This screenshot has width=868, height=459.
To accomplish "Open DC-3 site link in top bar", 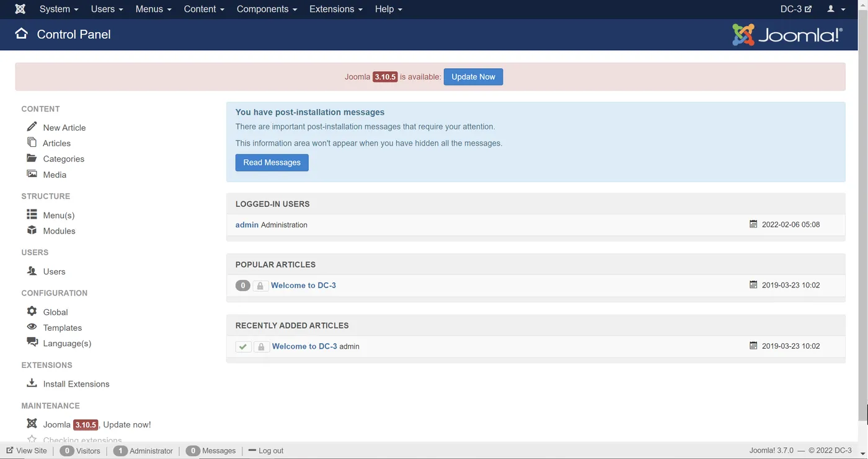I will coord(795,9).
